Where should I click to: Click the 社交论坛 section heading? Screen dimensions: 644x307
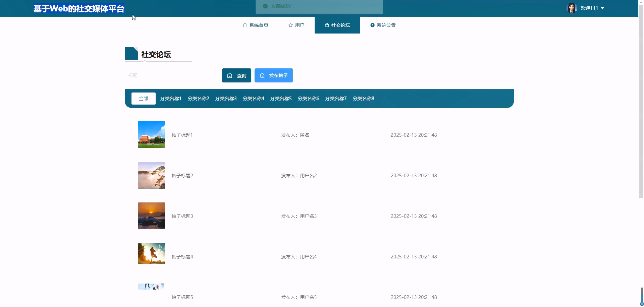coord(156,54)
